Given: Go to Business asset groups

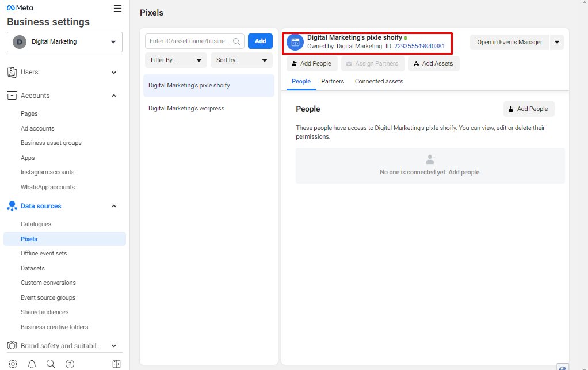Looking at the screenshot, I should (51, 143).
